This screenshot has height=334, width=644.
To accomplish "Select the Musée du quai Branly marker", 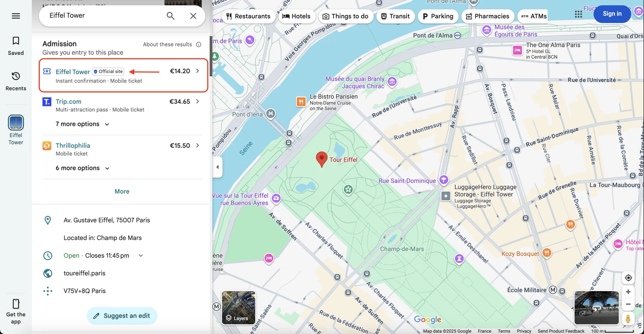I will 392,81.
